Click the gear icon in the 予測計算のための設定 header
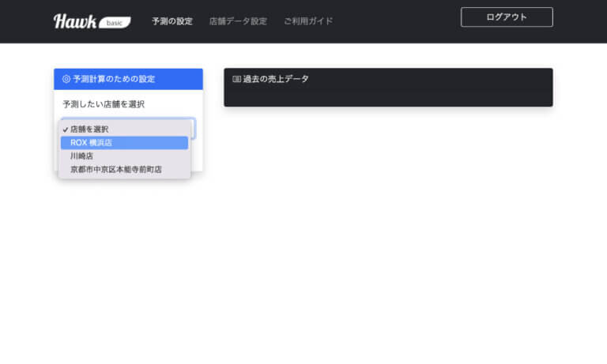This screenshot has width=607, height=364. [x=66, y=79]
